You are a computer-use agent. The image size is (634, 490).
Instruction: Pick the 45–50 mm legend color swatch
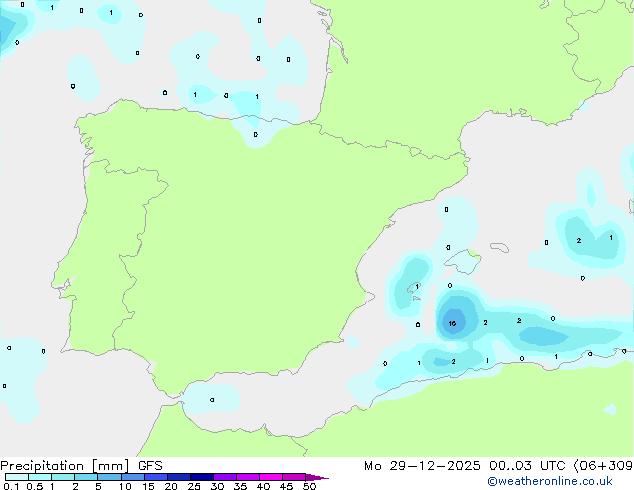(x=294, y=477)
